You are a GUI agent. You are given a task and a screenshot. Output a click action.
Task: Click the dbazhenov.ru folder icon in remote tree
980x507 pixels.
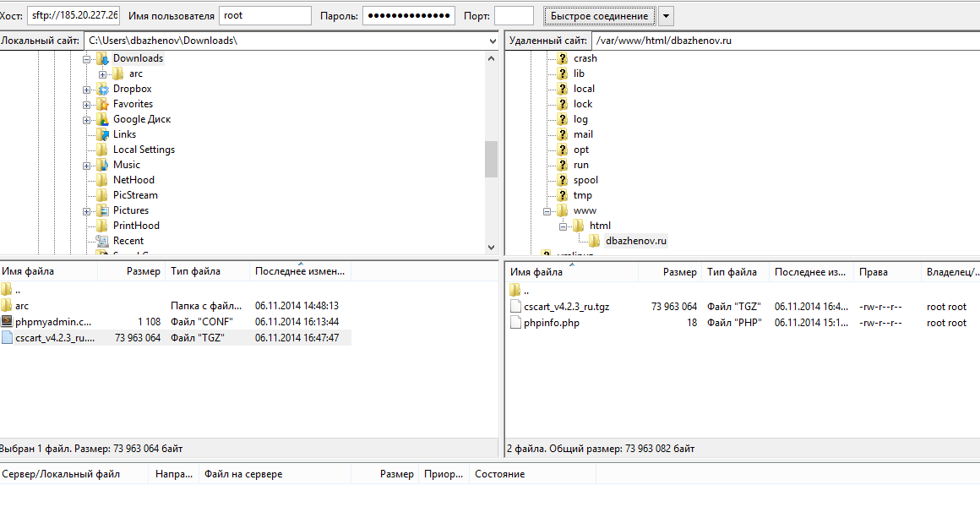click(x=595, y=241)
